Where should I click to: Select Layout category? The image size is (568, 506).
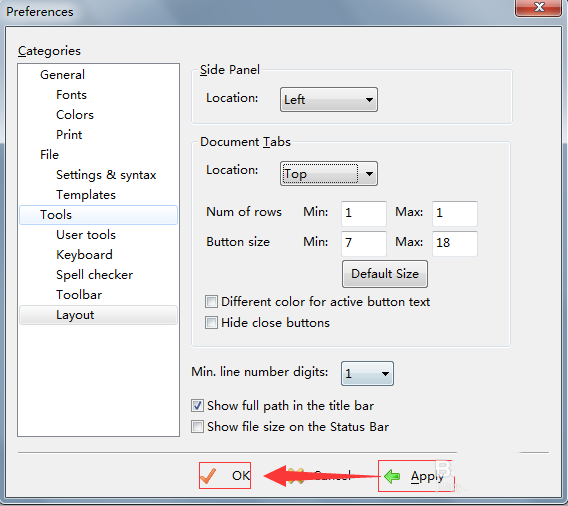pyautogui.click(x=99, y=315)
